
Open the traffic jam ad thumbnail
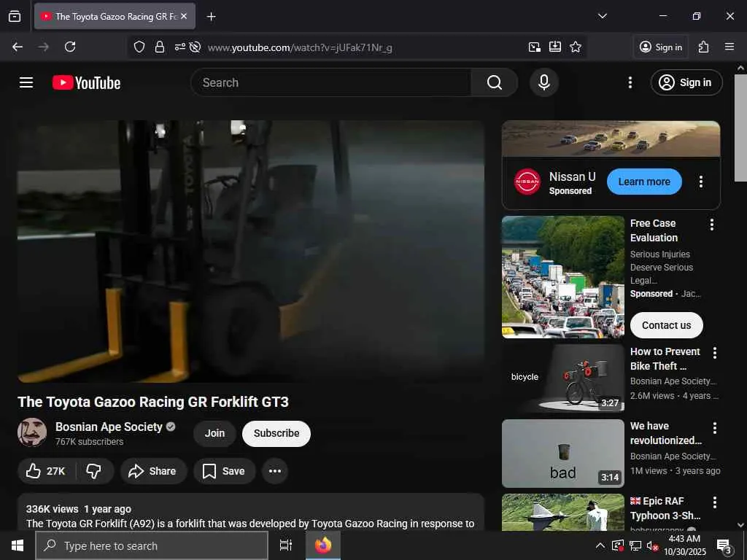(562, 276)
